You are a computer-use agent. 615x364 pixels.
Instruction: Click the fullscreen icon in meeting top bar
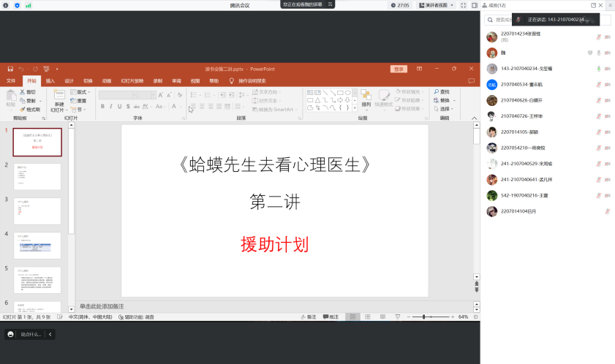(464, 5)
